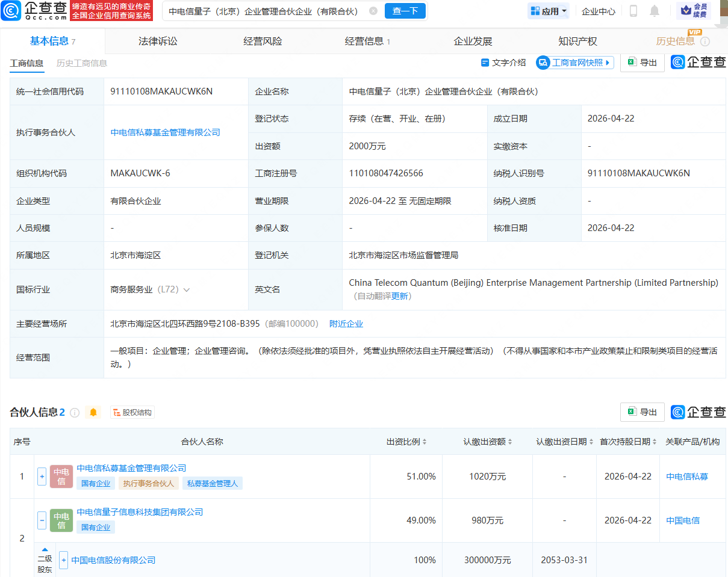This screenshot has height=577, width=728.
Task: Expand the 中国电信股份有限公司 shareholder row
Action: click(x=64, y=560)
